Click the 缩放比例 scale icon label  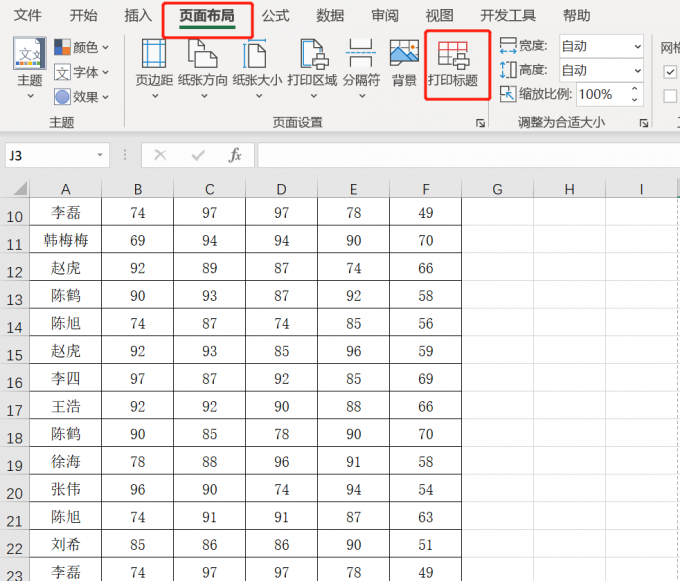(536, 94)
